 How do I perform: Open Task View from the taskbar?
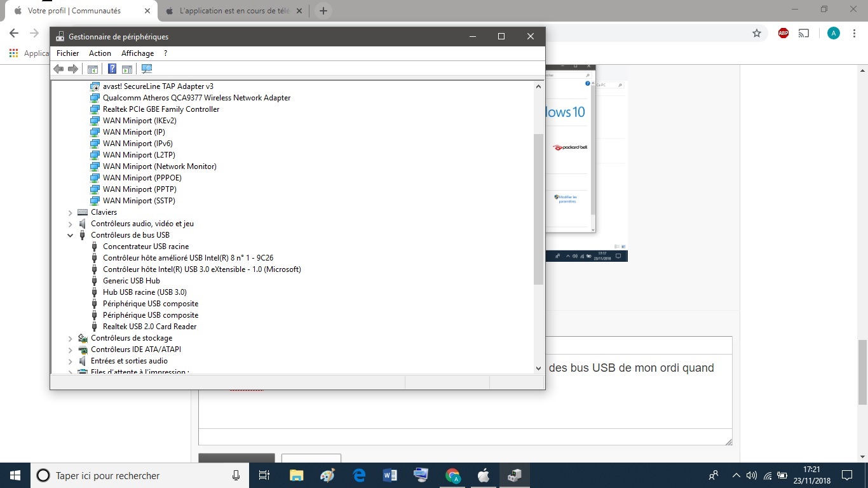tap(264, 475)
